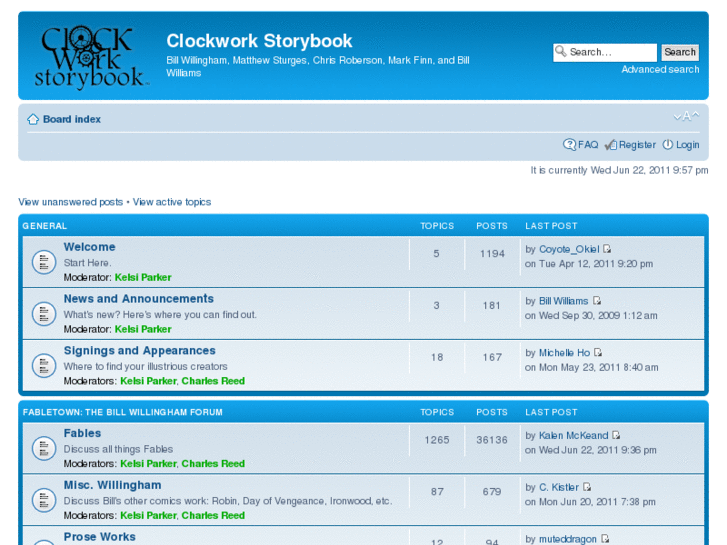727x545 pixels.
Task: View latest post icon by Michelle Ho
Action: click(x=598, y=353)
